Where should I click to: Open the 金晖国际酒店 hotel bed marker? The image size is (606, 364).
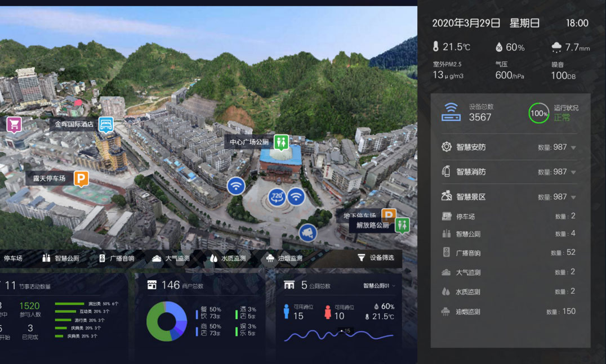tap(106, 124)
